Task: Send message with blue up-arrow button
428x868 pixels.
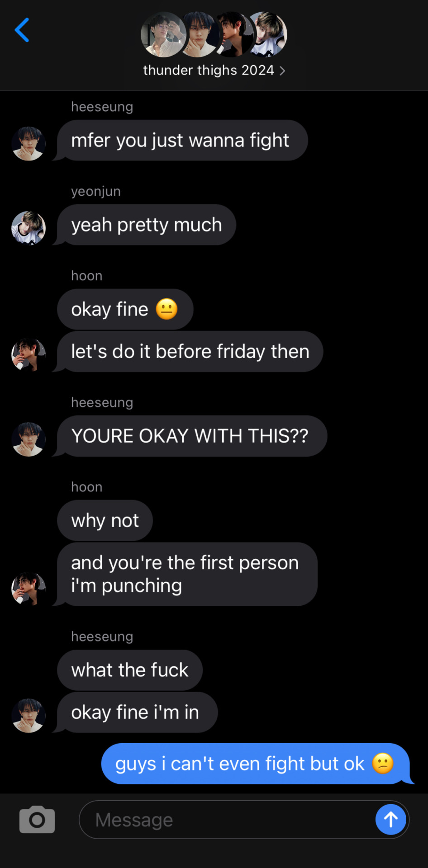Action: click(x=391, y=819)
